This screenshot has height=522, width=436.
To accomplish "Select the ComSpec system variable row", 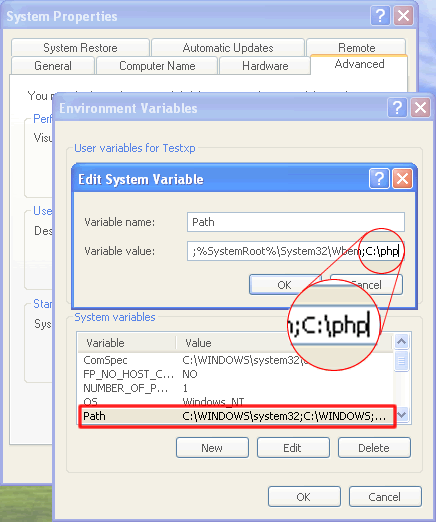I will pyautogui.click(x=235, y=360).
